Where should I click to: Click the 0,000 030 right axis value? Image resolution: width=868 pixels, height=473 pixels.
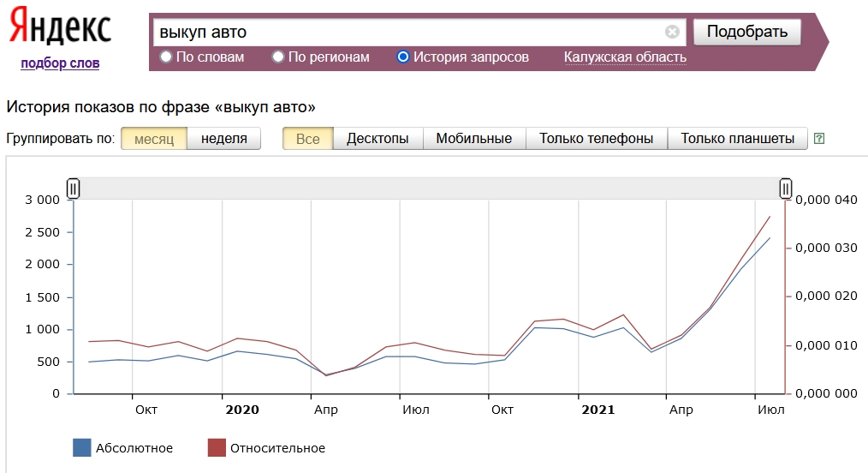826,248
